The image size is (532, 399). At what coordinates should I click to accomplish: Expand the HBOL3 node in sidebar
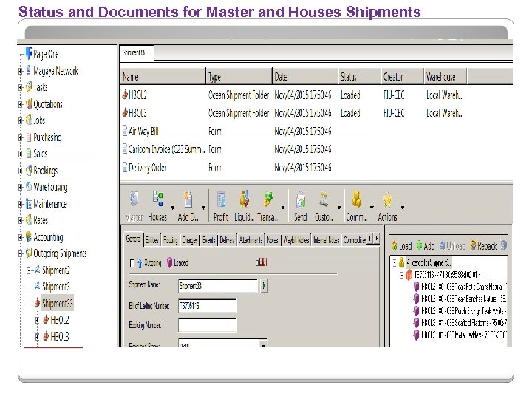point(38,337)
